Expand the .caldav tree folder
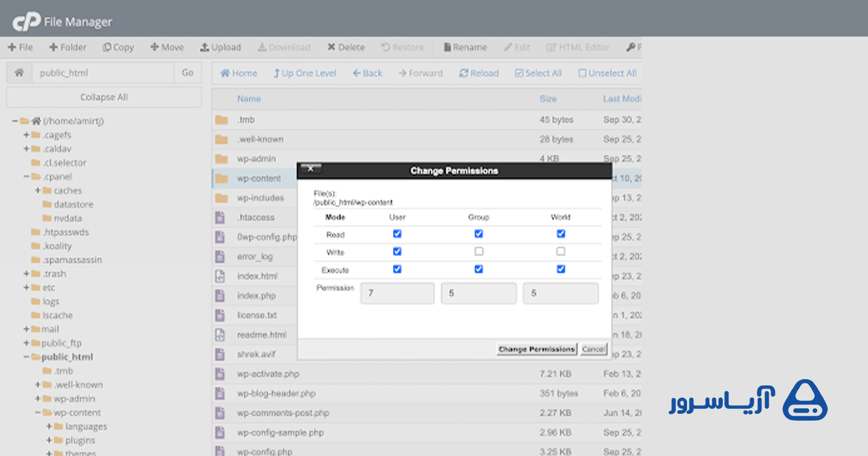This screenshot has height=456, width=868. coord(27,149)
